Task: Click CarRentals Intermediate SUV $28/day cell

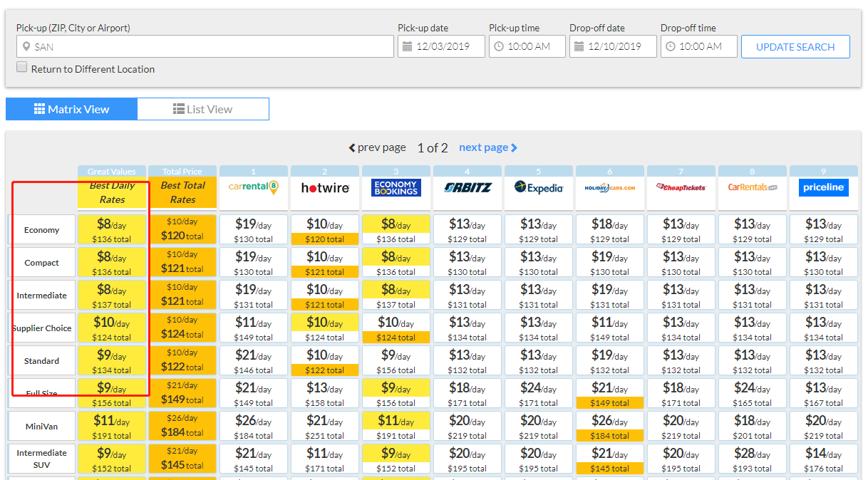Action: point(753,459)
